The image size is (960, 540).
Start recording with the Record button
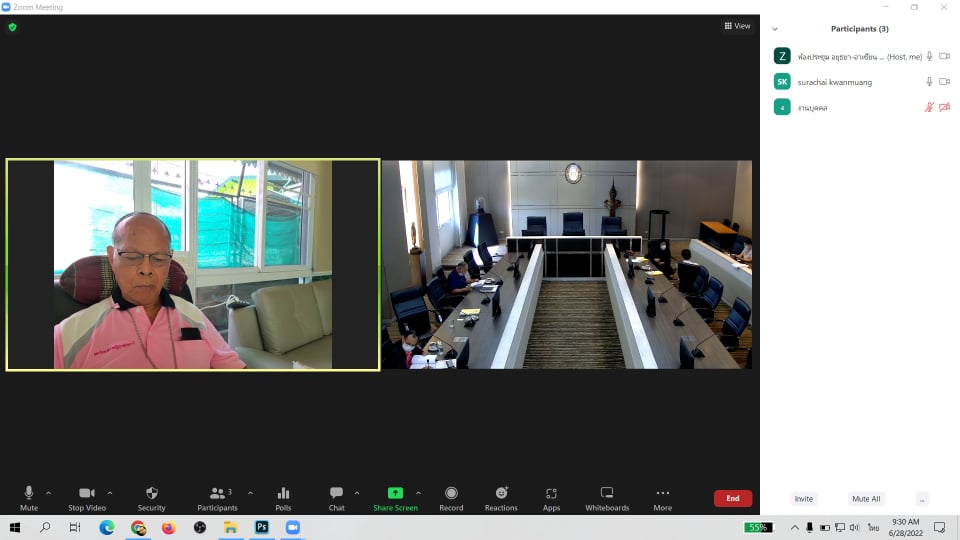pyautogui.click(x=451, y=497)
